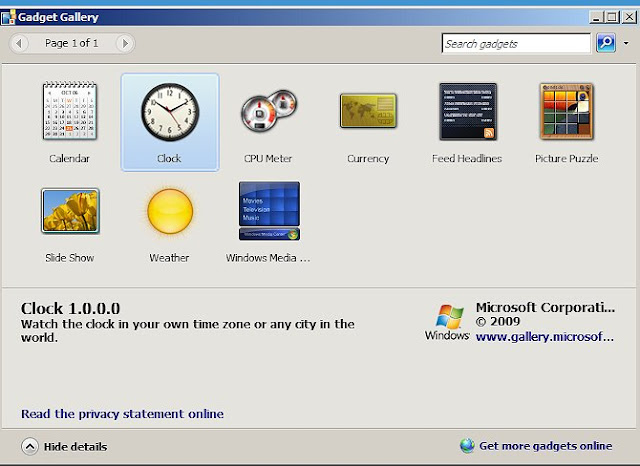
Task: Select the Calendar gadget icon
Action: point(70,111)
